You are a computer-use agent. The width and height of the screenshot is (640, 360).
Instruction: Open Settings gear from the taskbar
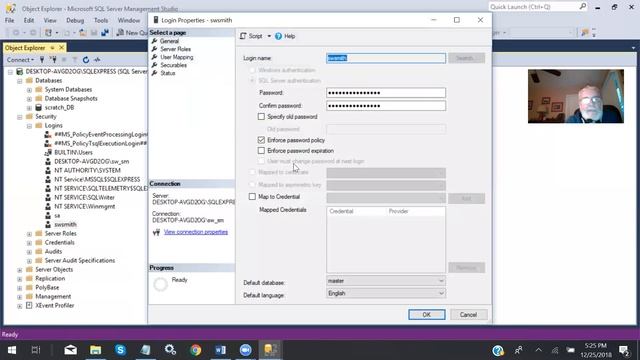click(170, 350)
